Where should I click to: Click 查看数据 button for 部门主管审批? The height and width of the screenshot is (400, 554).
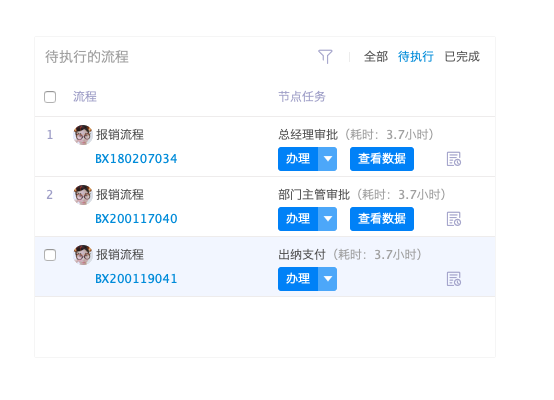[382, 219]
